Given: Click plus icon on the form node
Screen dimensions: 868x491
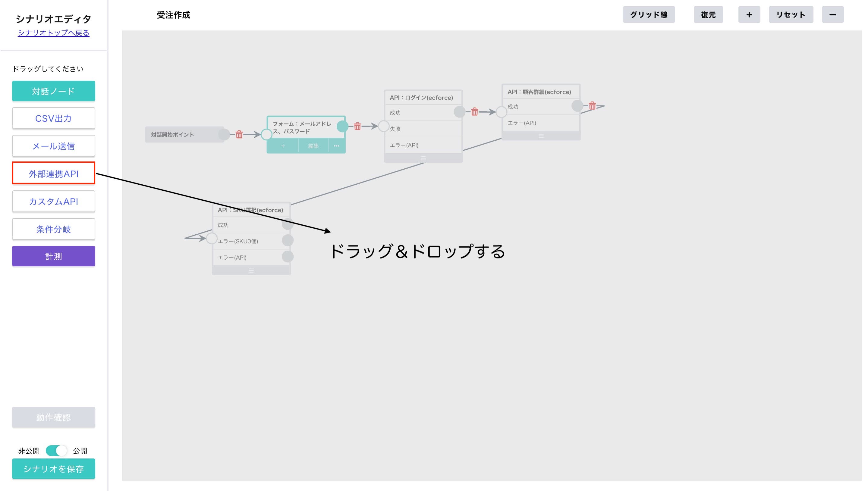Looking at the screenshot, I should pyautogui.click(x=283, y=146).
